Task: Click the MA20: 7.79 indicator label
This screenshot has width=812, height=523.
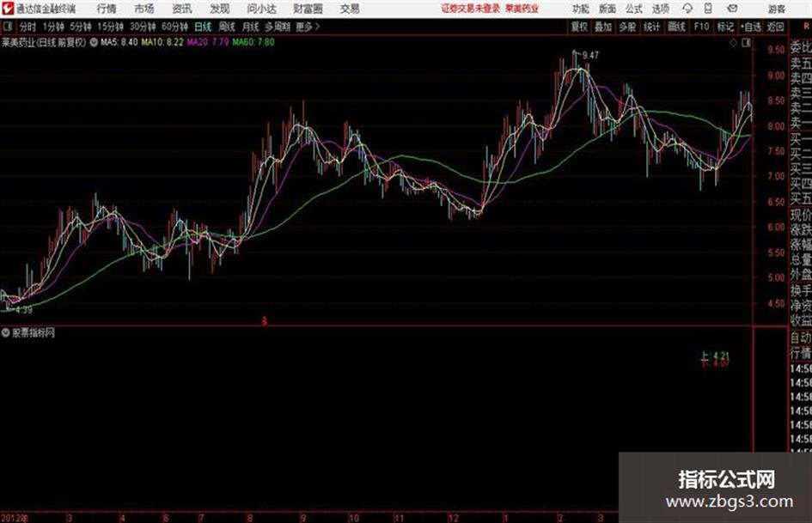Action: pos(208,42)
